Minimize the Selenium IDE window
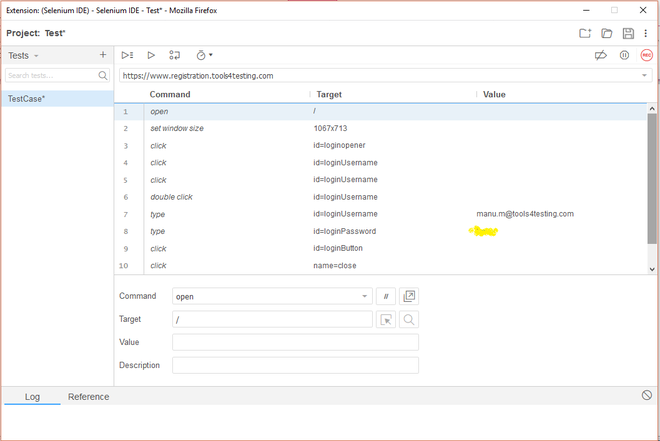 coord(586,10)
